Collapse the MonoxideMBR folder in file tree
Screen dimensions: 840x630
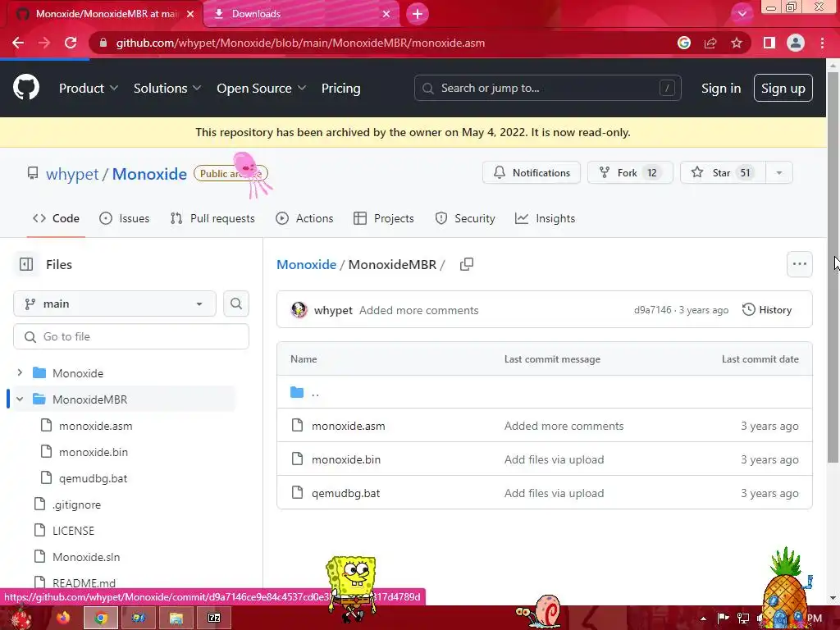pyautogui.click(x=20, y=399)
